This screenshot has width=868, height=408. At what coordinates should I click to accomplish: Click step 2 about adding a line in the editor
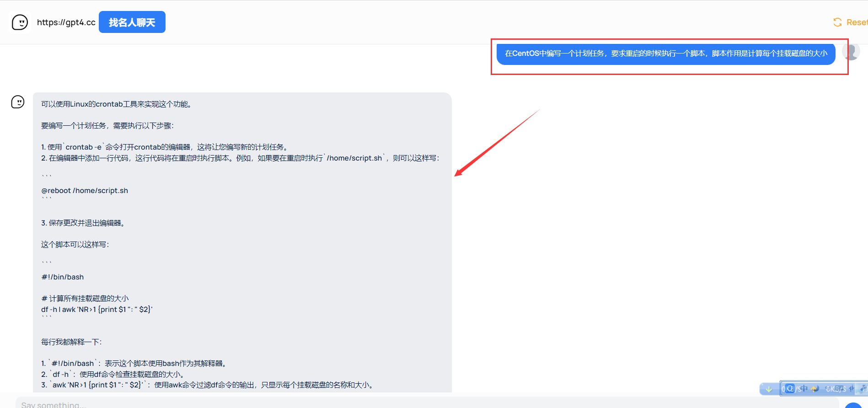pos(241,158)
